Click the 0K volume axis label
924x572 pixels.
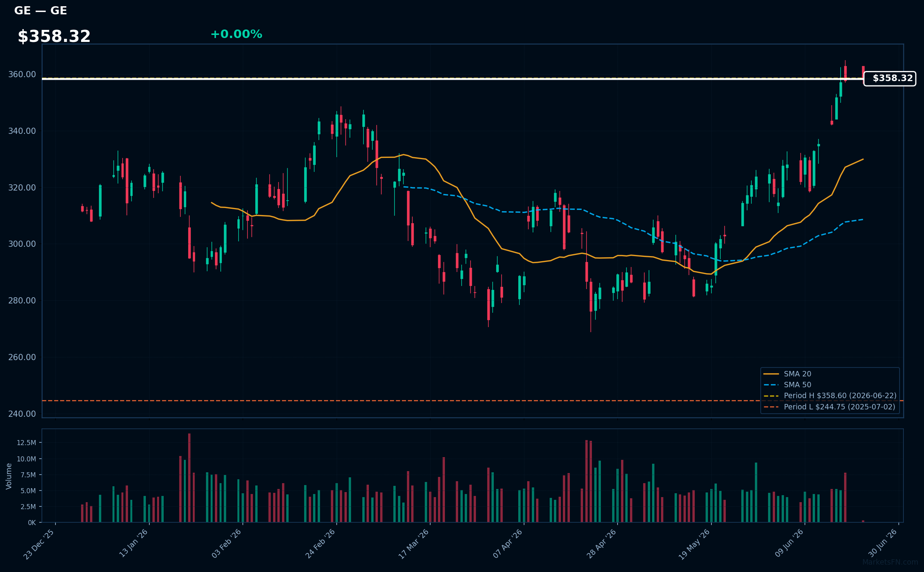tap(32, 523)
